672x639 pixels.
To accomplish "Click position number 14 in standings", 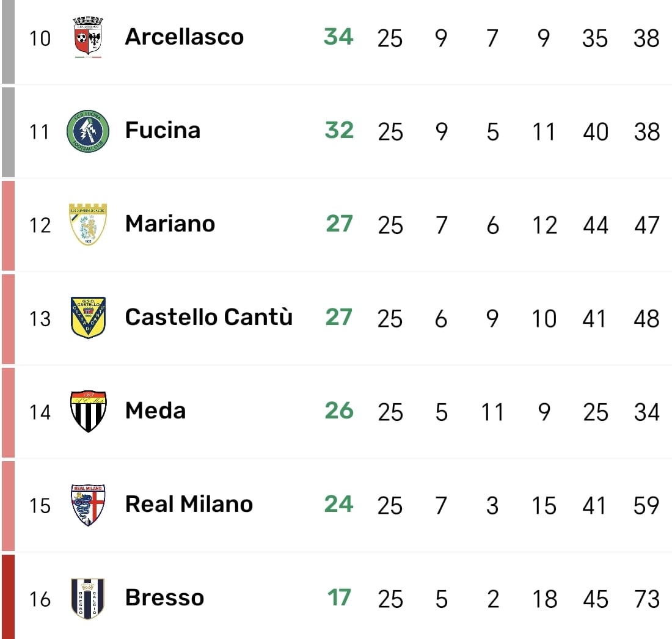I will point(40,412).
